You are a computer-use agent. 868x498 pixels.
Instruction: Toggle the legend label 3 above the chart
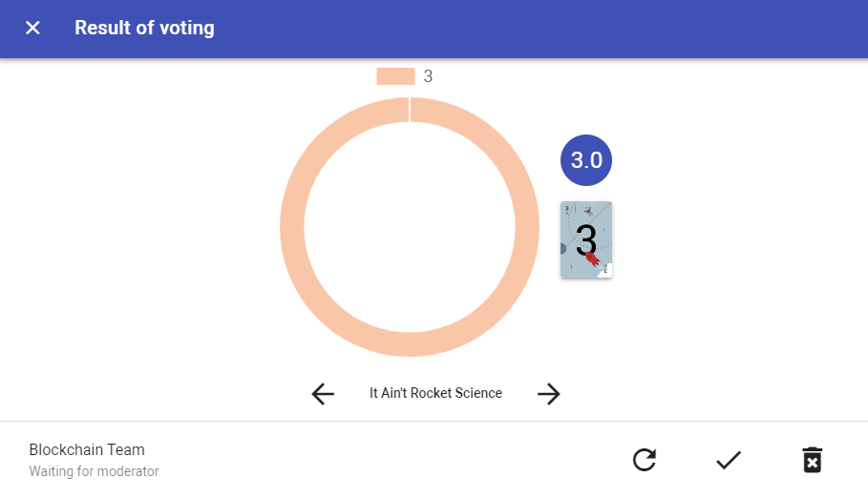click(428, 76)
